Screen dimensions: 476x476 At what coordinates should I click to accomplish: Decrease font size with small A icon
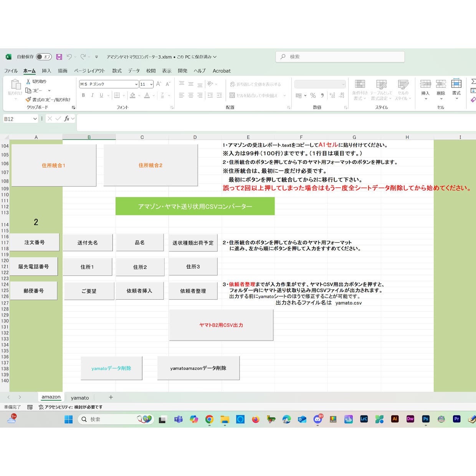[168, 84]
